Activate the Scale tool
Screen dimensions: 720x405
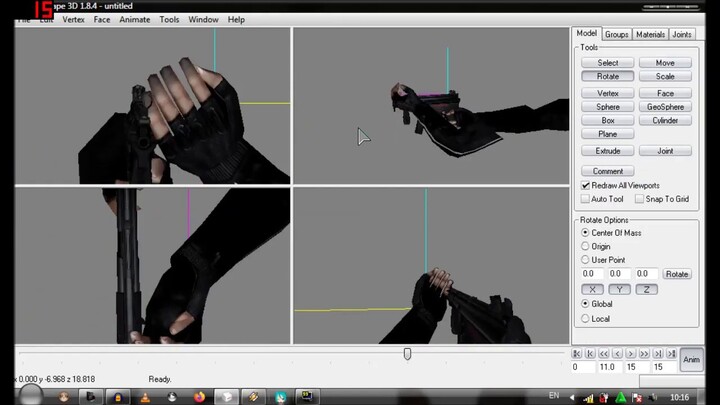(665, 76)
